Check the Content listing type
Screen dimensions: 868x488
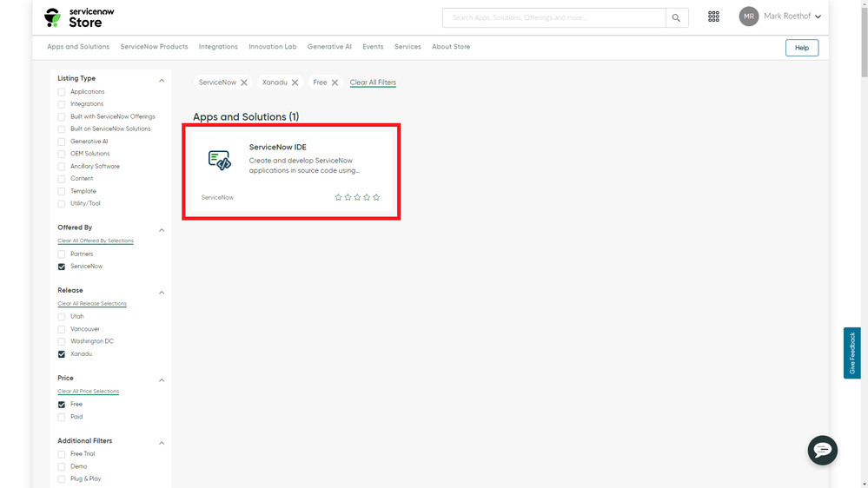point(62,179)
